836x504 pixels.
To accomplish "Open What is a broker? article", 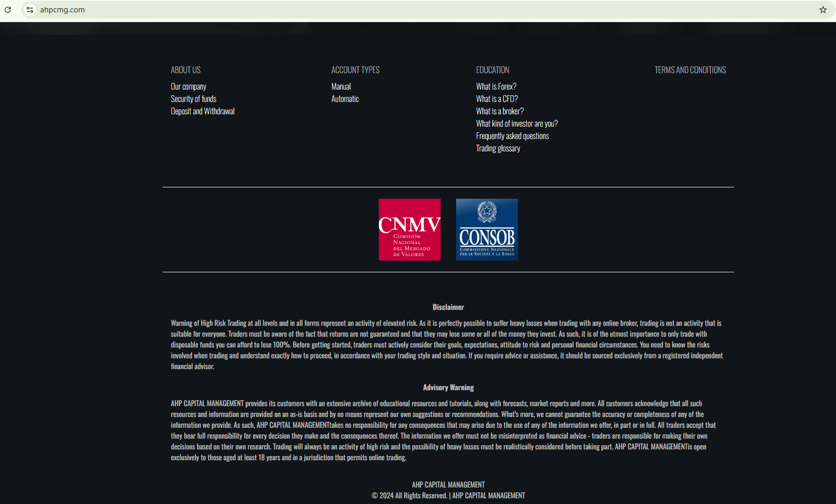I will (x=500, y=111).
